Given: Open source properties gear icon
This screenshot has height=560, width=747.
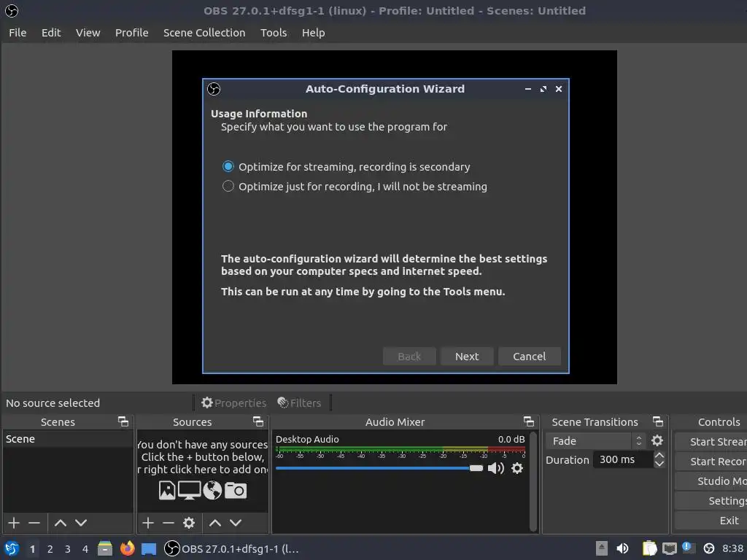Looking at the screenshot, I should click(189, 523).
